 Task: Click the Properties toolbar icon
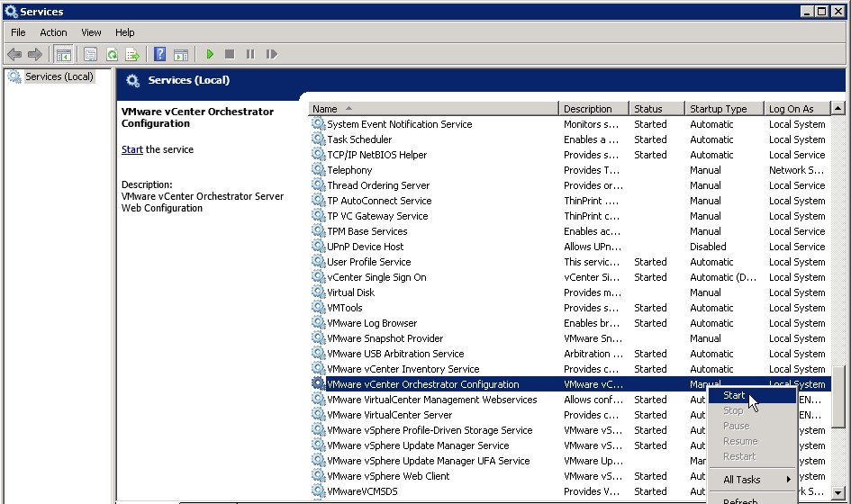pyautogui.click(x=90, y=54)
